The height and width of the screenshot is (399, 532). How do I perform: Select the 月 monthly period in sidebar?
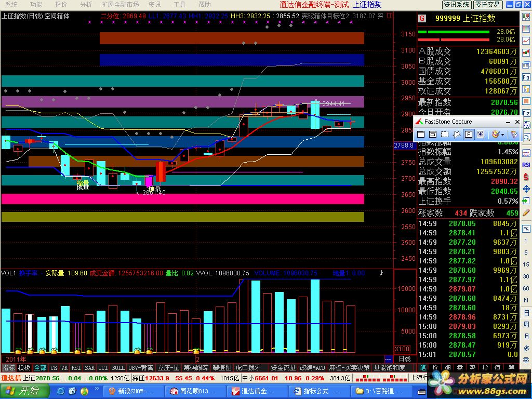tap(526, 336)
